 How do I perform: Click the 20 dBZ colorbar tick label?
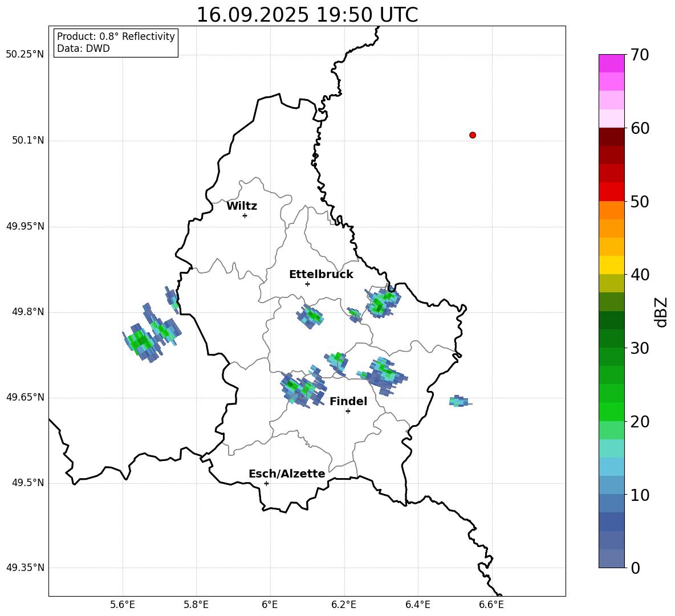[640, 422]
